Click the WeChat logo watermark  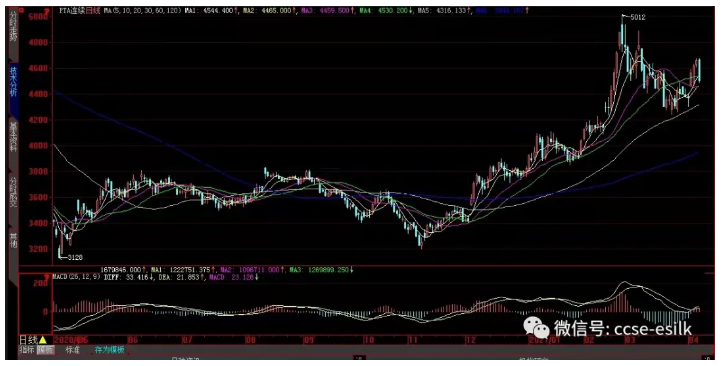(x=536, y=327)
